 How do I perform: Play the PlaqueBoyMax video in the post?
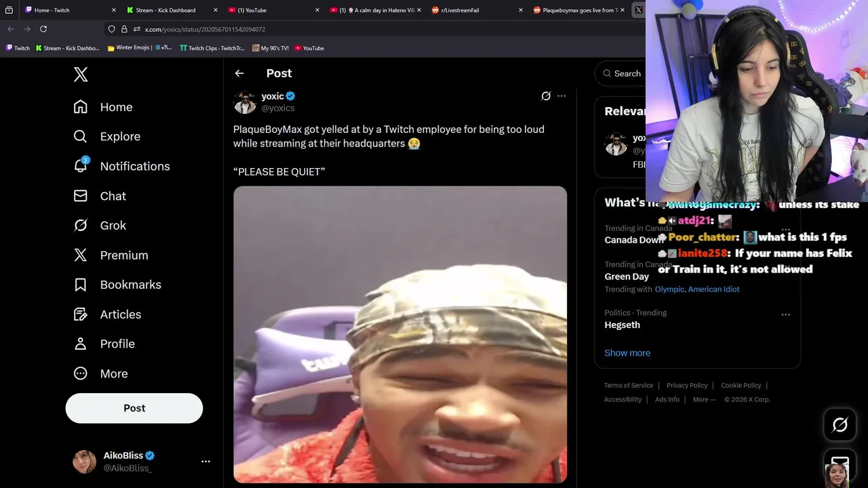click(x=400, y=335)
